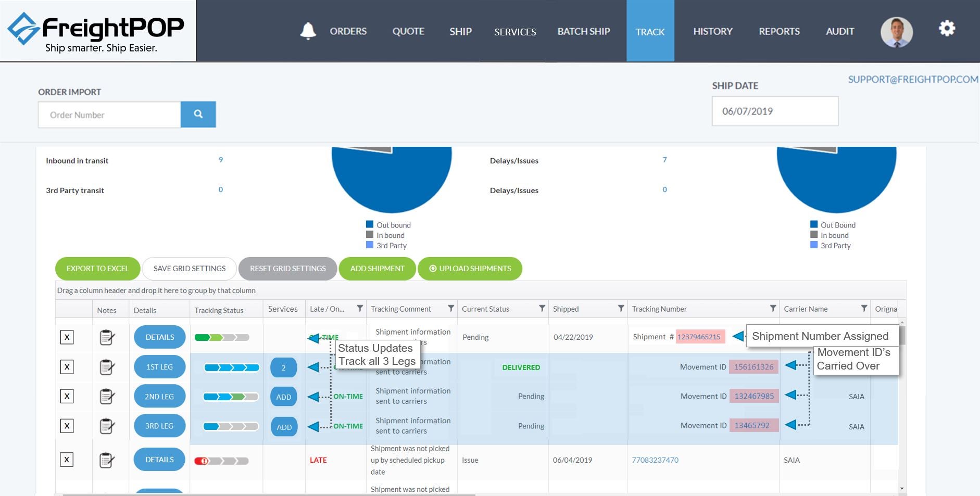
Task: Click SAVE GRID SETTINGS button
Action: click(190, 269)
